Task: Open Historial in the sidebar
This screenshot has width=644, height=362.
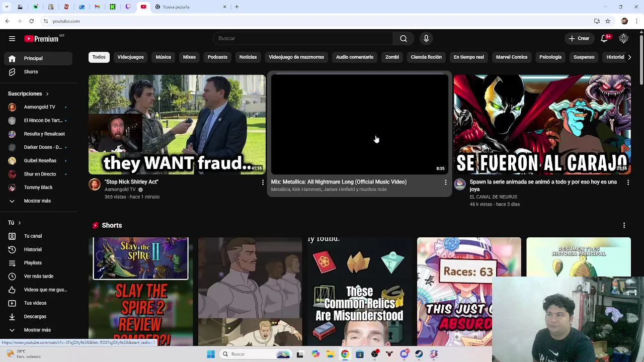Action: pyautogui.click(x=38, y=249)
